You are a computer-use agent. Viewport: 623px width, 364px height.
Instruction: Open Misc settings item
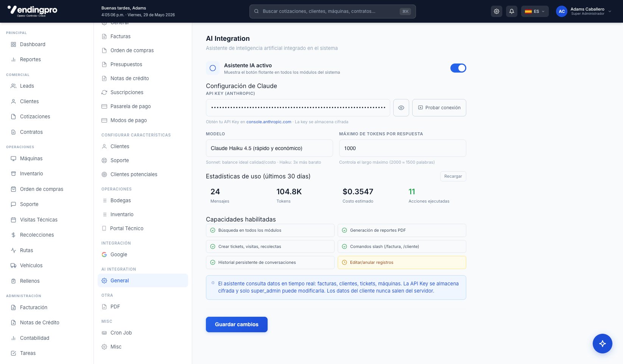pos(143,347)
